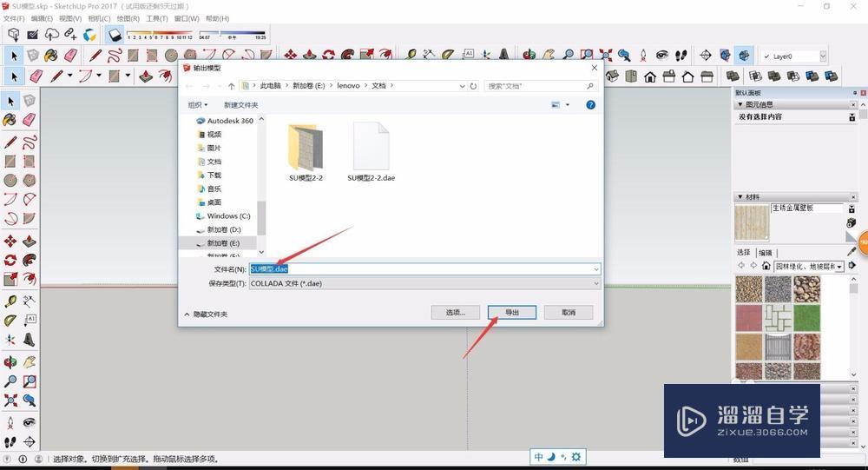Open the pencil tool dropdown arrow

(70, 76)
